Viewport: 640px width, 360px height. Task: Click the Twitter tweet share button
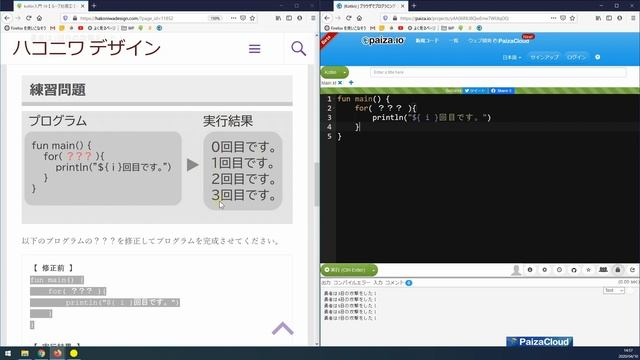[x=475, y=91]
